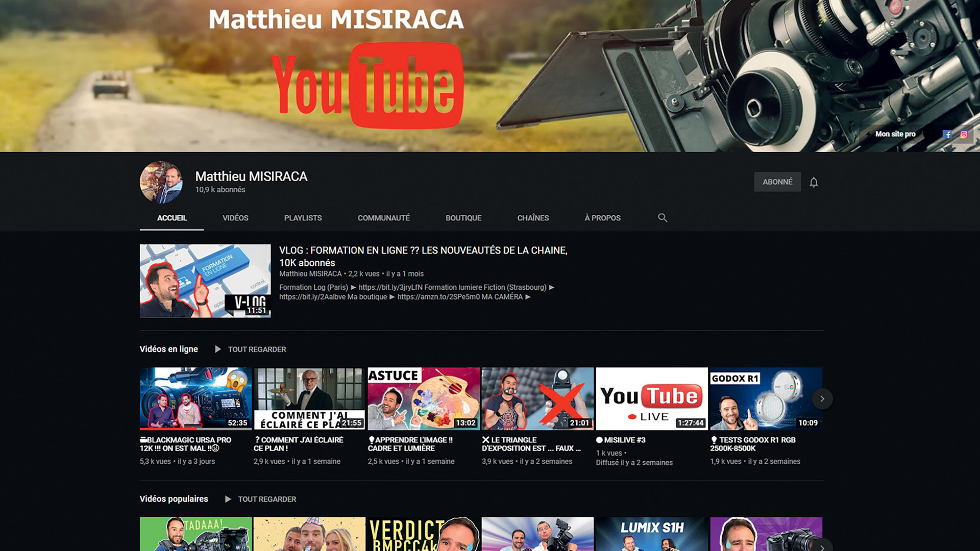Open the featured VLOG Formation en ligne thumbnail
Image resolution: width=980 pixels, height=551 pixels.
[205, 281]
